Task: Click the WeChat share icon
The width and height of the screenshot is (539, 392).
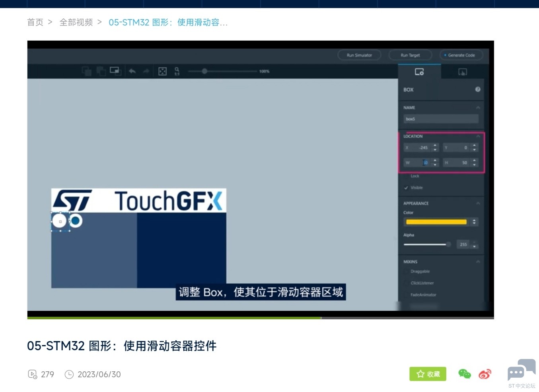Action: [464, 374]
